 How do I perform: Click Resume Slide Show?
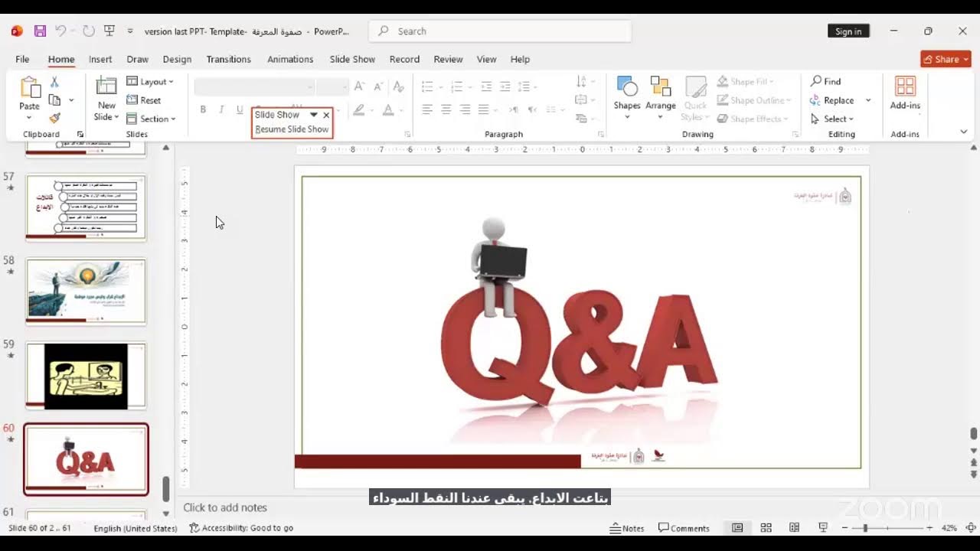point(292,129)
